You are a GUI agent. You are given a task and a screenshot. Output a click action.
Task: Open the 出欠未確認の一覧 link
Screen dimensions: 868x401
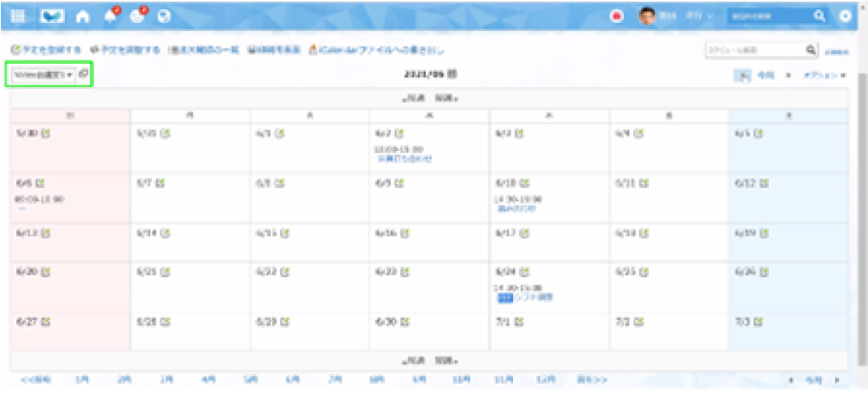(203, 49)
